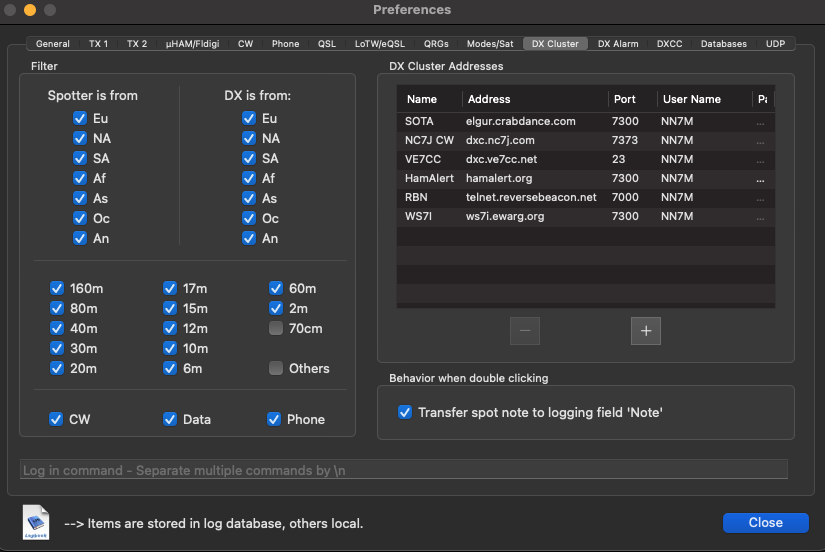Toggle Transfer spot note to Note field
The image size is (825, 552).
(x=405, y=412)
